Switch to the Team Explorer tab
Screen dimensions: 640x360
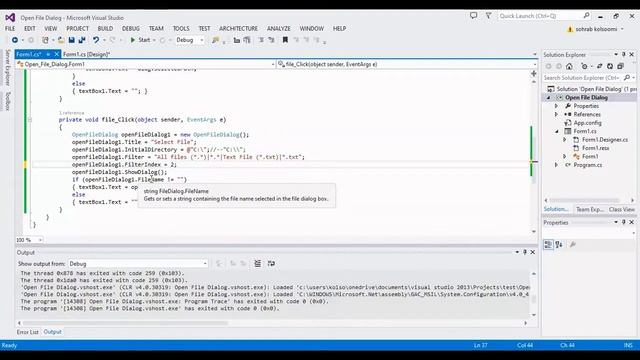[x=589, y=209]
